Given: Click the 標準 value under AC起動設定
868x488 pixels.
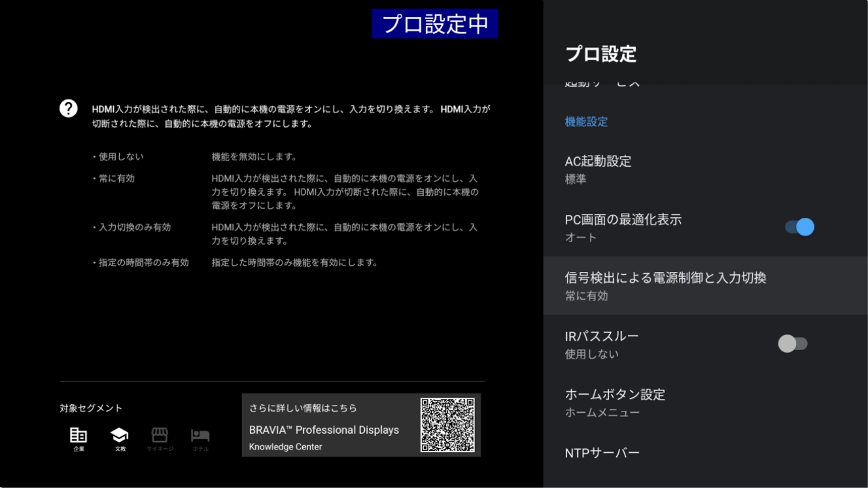Looking at the screenshot, I should tap(575, 179).
